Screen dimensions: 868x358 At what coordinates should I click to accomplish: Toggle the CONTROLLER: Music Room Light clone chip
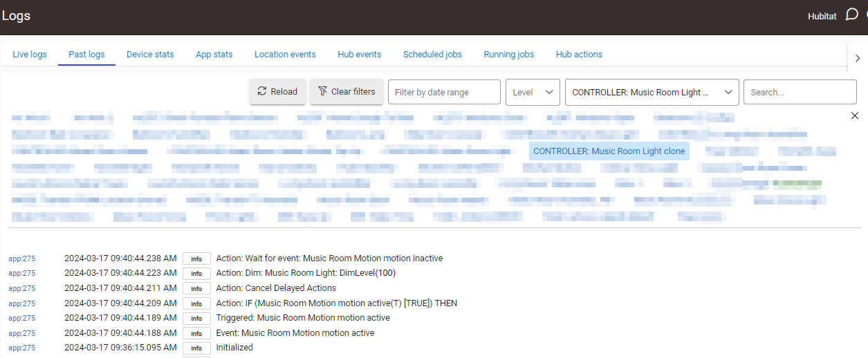[609, 151]
